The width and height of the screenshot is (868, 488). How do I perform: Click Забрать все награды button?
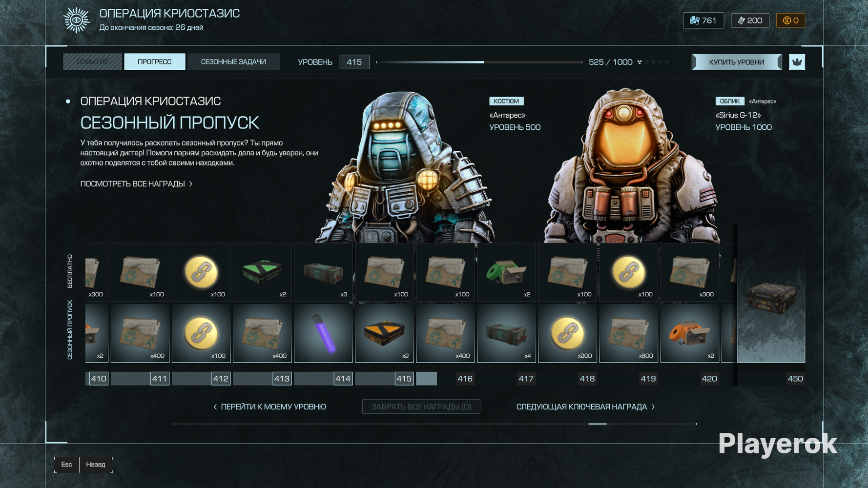[x=421, y=407]
